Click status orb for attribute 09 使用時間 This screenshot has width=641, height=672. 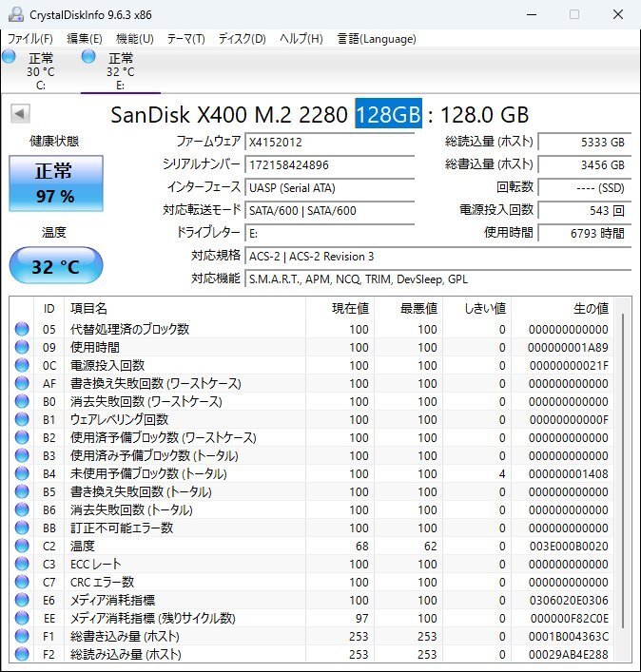(22, 347)
